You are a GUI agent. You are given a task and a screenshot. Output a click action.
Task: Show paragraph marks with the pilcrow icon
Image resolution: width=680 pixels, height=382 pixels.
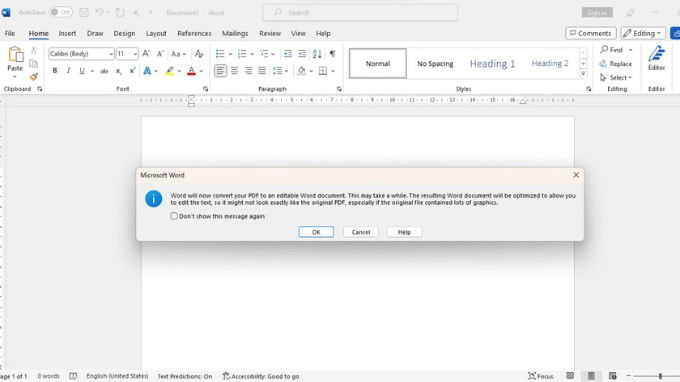tap(332, 54)
